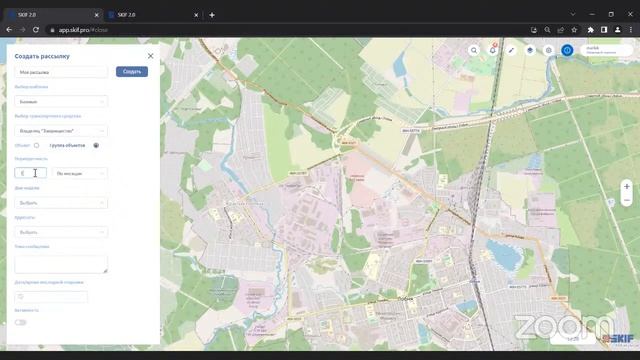Zoom in the map with plus

coord(627,187)
